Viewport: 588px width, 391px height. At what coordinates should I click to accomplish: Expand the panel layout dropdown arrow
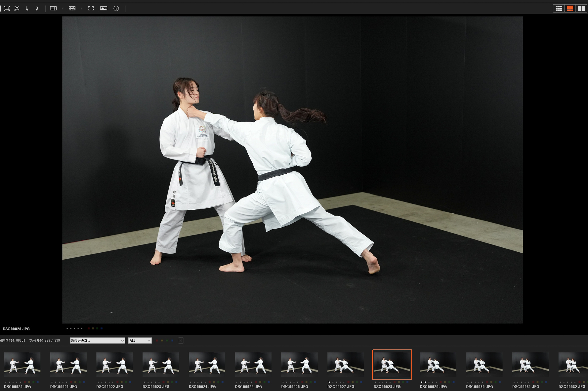click(x=62, y=9)
